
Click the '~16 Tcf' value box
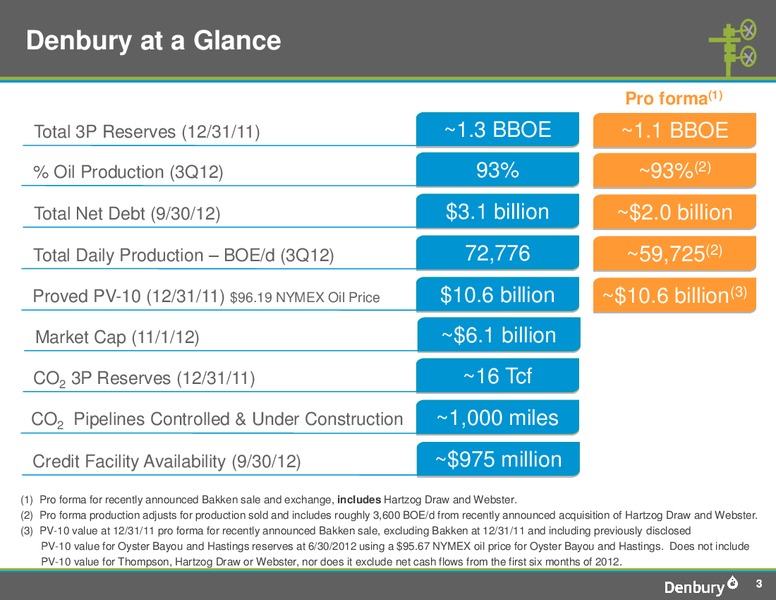click(x=497, y=376)
